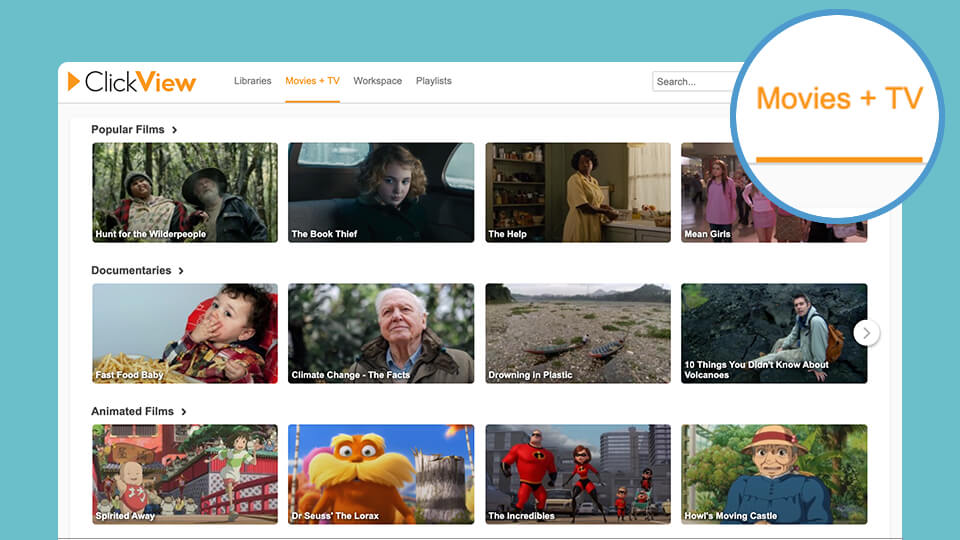The image size is (960, 540).
Task: Select the Movies + TV tab
Action: point(312,81)
